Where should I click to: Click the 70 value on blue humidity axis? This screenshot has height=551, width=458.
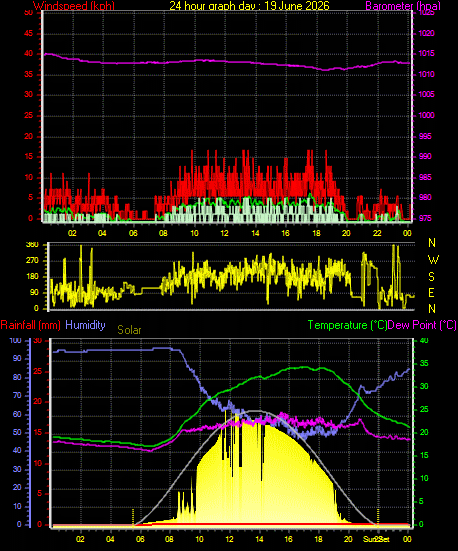coord(17,396)
